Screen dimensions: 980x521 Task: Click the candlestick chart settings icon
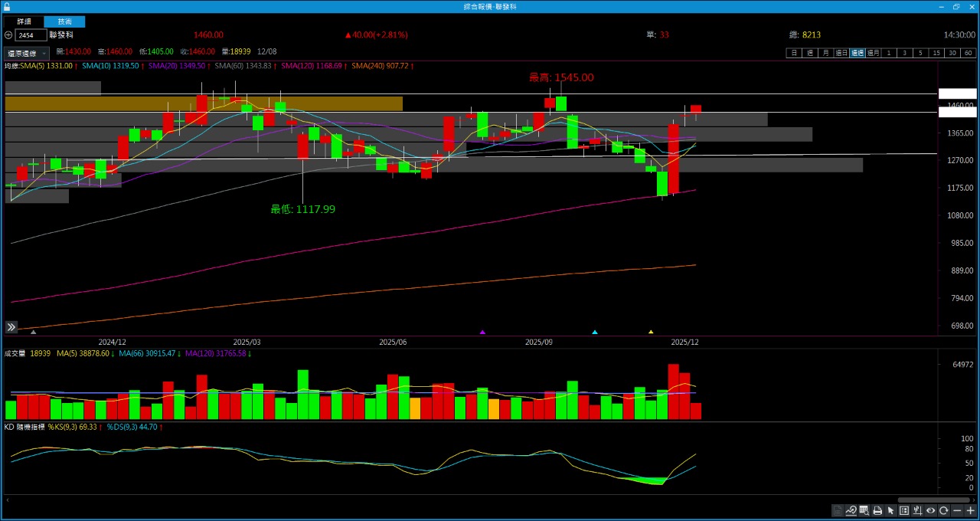[917, 510]
